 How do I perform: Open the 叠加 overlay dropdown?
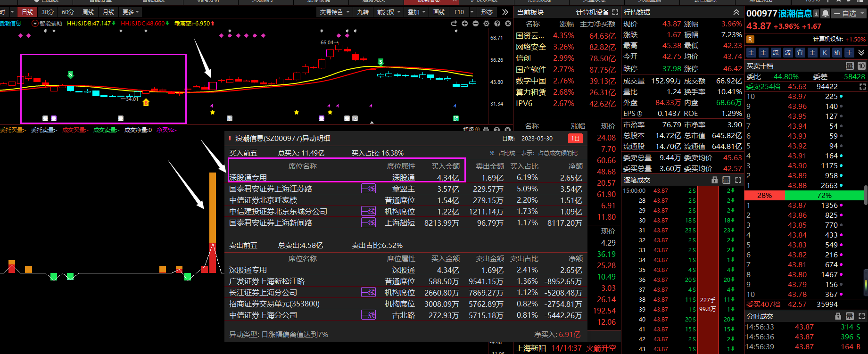416,12
